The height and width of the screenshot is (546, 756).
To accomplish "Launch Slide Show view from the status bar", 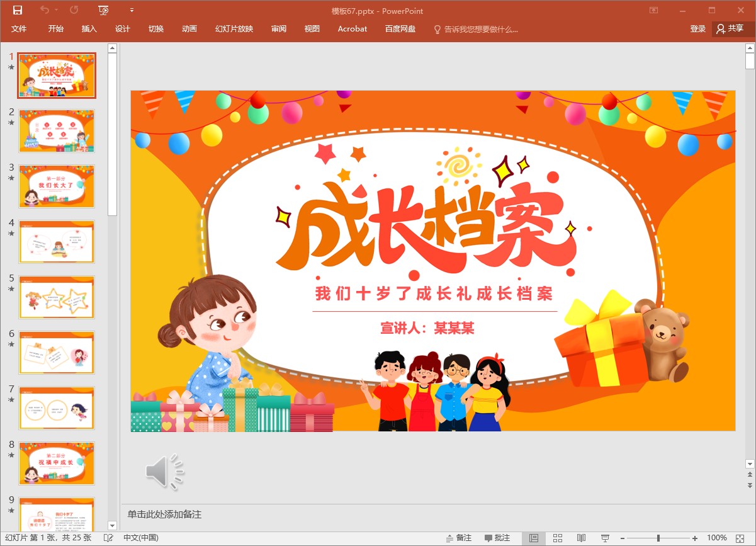I will pyautogui.click(x=605, y=538).
